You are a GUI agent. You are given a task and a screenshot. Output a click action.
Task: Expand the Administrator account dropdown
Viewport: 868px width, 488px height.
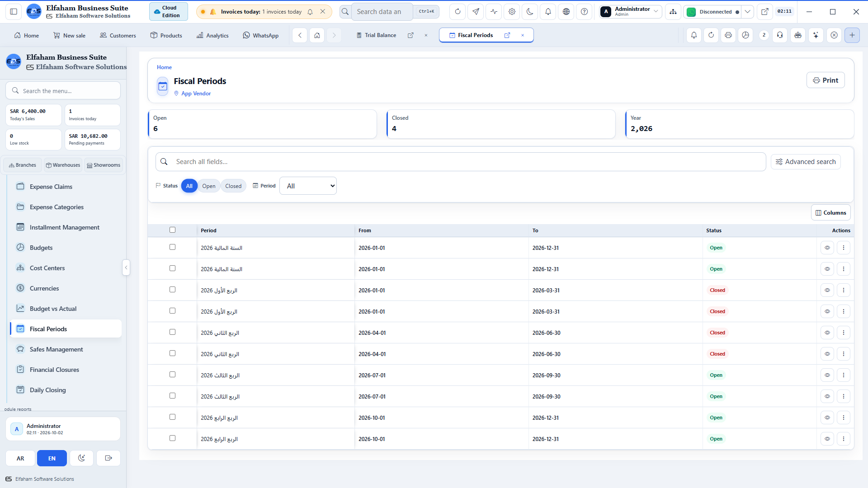point(631,12)
